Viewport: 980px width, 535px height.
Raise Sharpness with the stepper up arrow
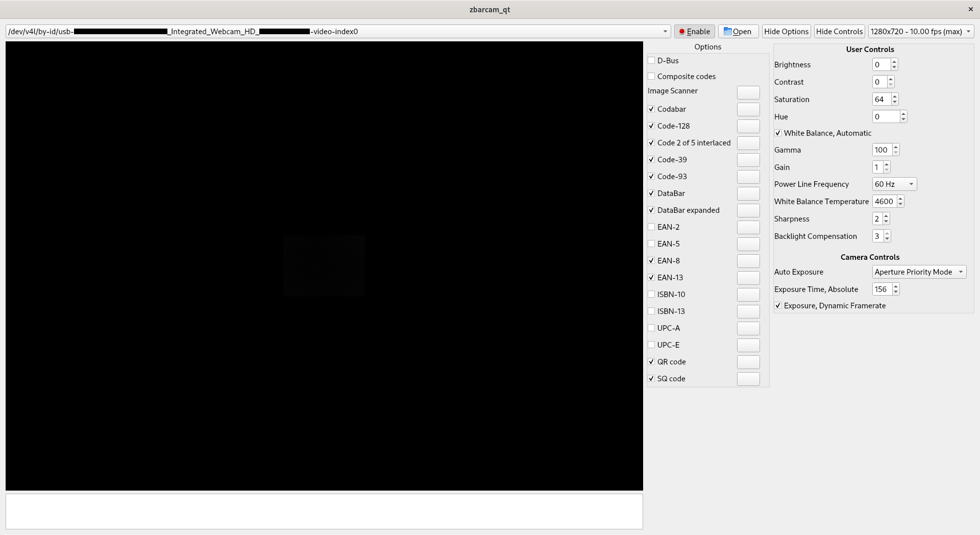tap(886, 216)
